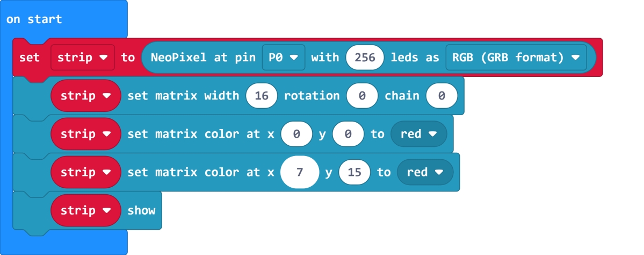
Task: Select the set matrix width block text
Action: coord(183,96)
